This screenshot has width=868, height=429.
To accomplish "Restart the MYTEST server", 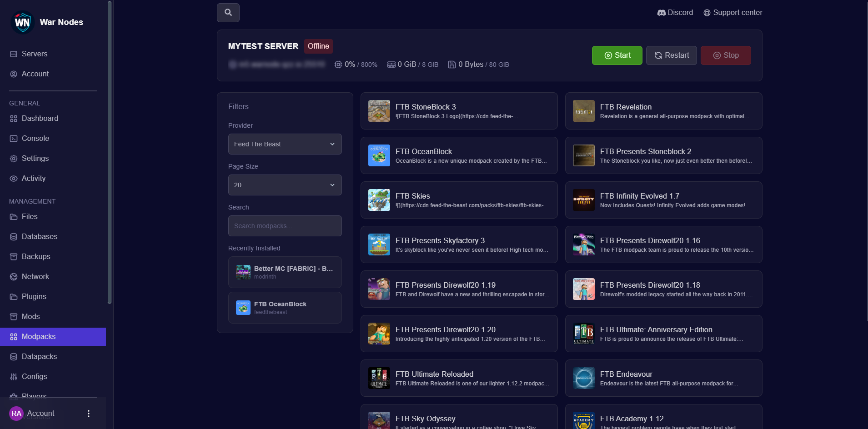I will pyautogui.click(x=672, y=55).
